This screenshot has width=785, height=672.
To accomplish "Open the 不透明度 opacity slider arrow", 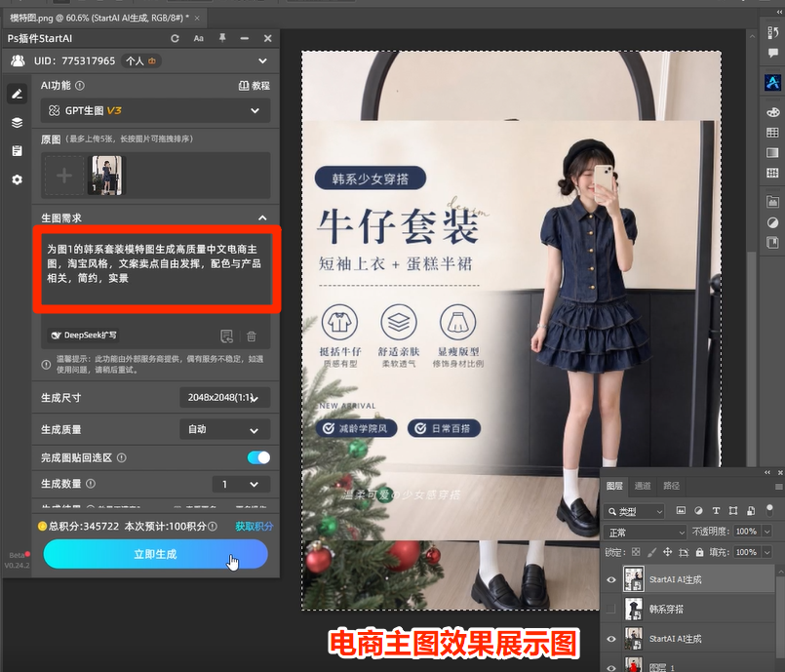I will [767, 532].
